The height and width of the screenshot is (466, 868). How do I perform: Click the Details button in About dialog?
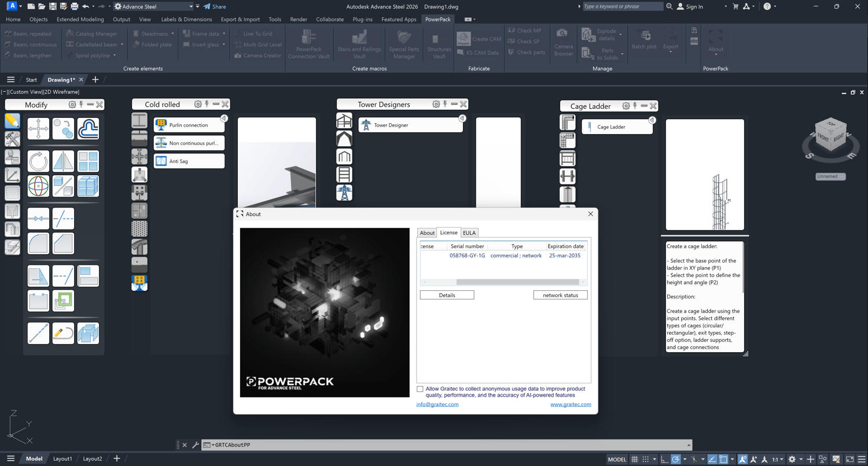click(x=447, y=295)
